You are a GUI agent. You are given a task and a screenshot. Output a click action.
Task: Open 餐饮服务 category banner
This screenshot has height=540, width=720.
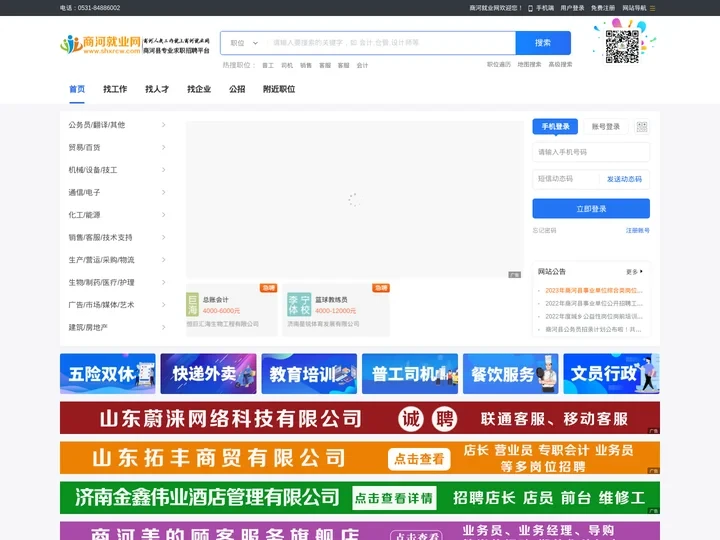click(511, 374)
